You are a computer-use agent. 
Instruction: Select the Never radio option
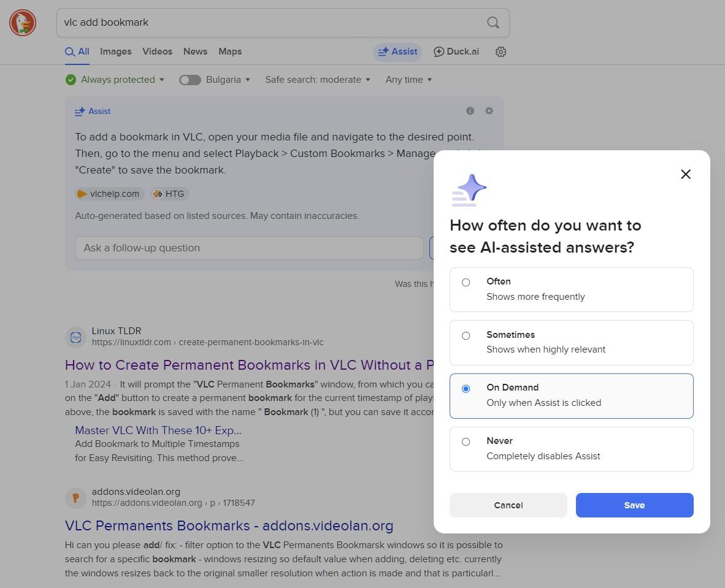click(x=466, y=442)
